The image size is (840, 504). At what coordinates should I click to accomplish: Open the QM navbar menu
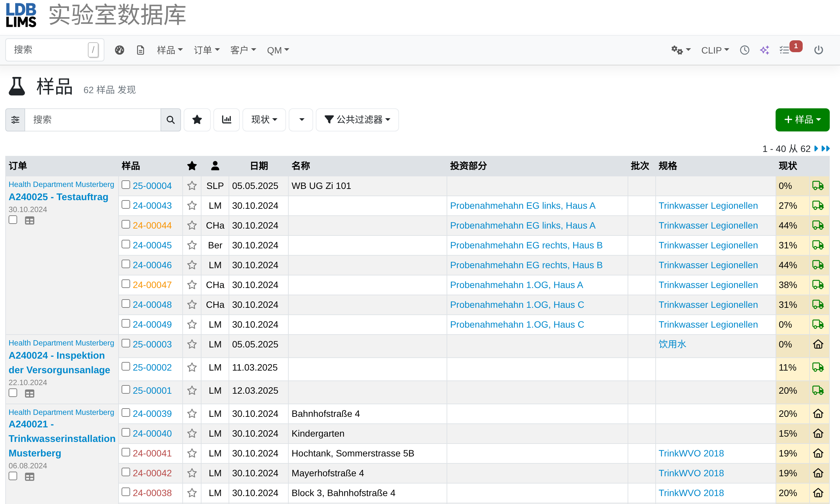tap(278, 50)
